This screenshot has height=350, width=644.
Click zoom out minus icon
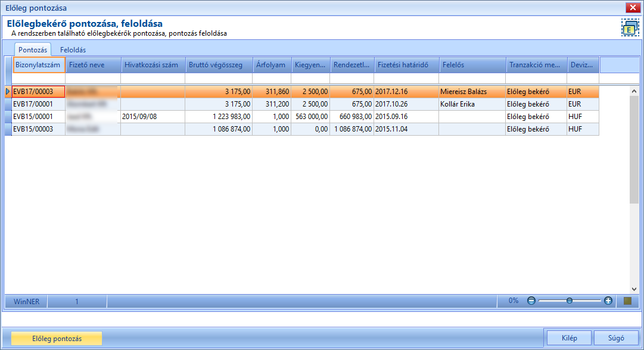[531, 301]
